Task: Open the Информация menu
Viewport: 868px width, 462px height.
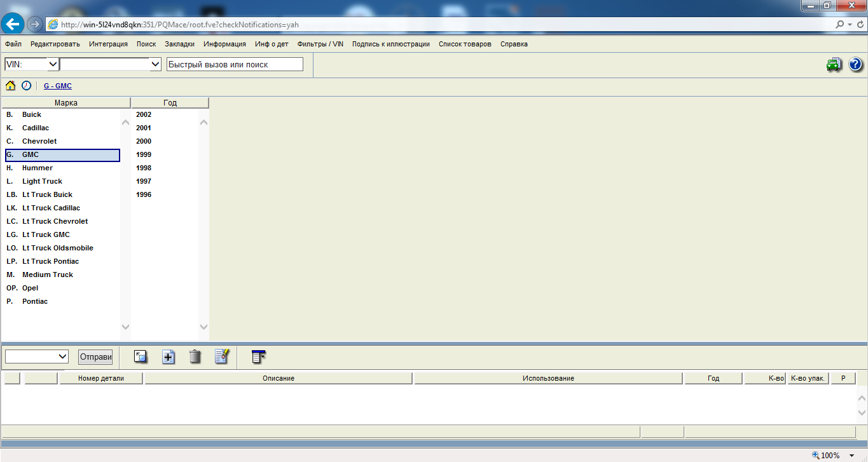Action: coord(225,44)
